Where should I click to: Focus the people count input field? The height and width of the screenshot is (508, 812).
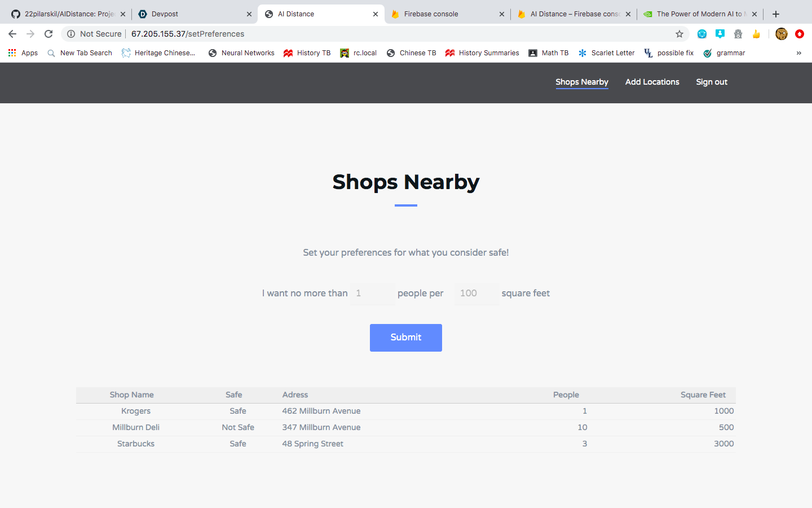pos(372,294)
